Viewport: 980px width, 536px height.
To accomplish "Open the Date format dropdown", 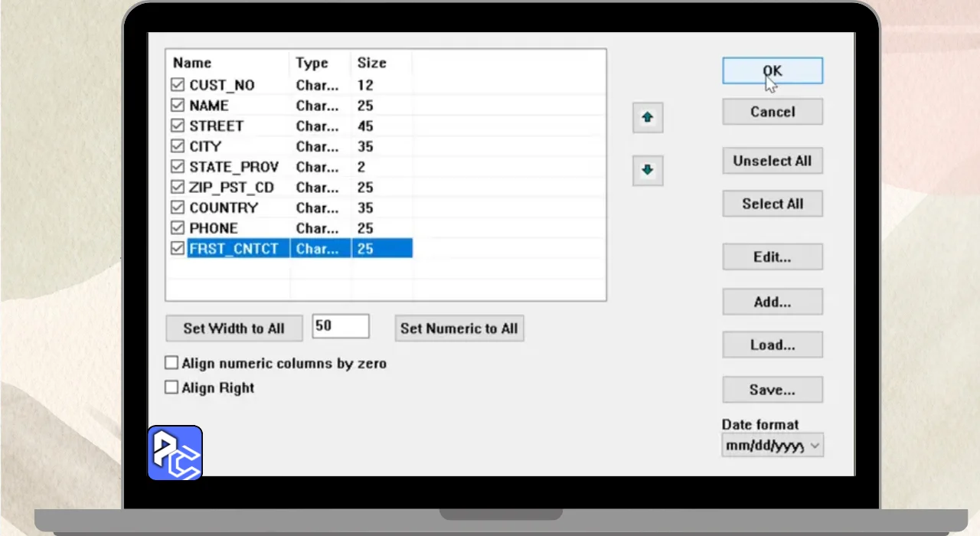I will (x=773, y=446).
